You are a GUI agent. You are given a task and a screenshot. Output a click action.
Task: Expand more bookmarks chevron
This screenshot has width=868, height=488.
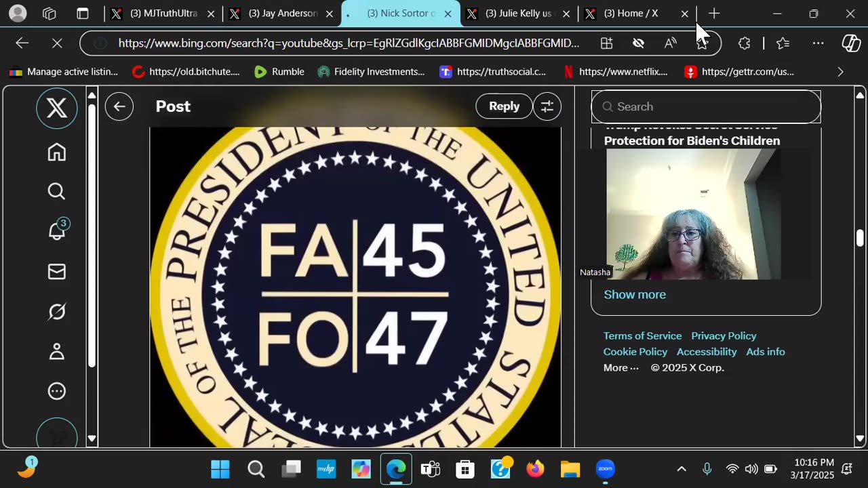tap(840, 72)
